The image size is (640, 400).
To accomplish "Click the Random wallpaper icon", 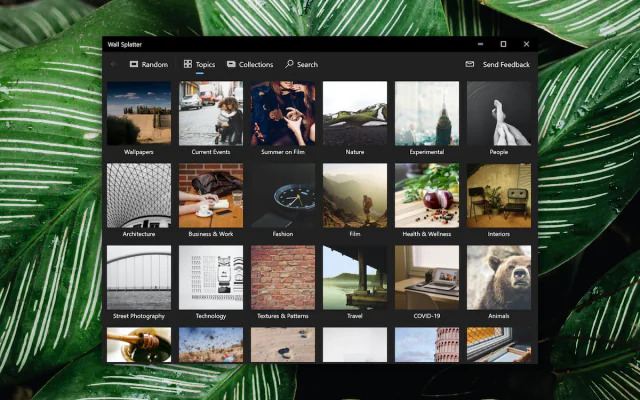I will click(x=134, y=64).
